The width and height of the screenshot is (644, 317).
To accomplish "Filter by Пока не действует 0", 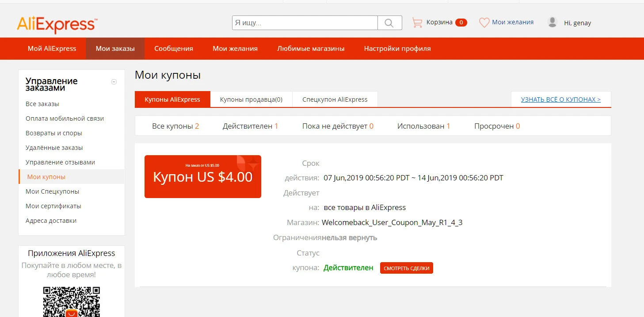I will 338,126.
